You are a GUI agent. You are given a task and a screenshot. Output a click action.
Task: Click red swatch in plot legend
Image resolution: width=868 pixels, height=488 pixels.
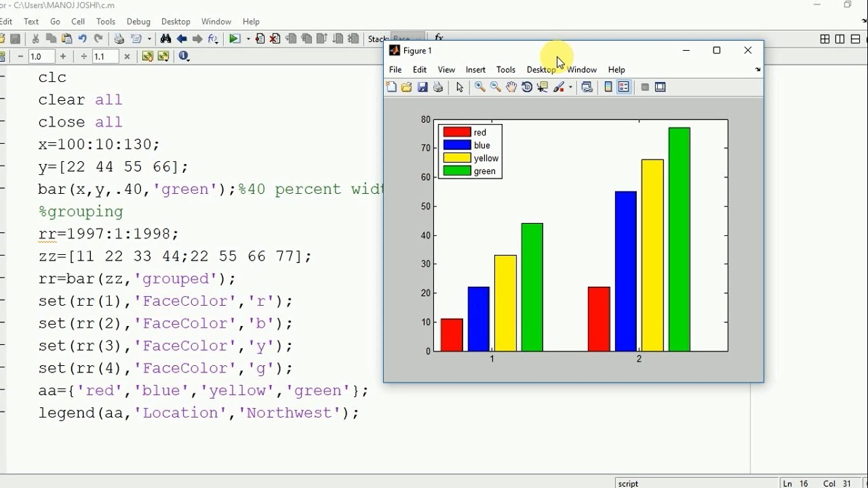tap(457, 132)
